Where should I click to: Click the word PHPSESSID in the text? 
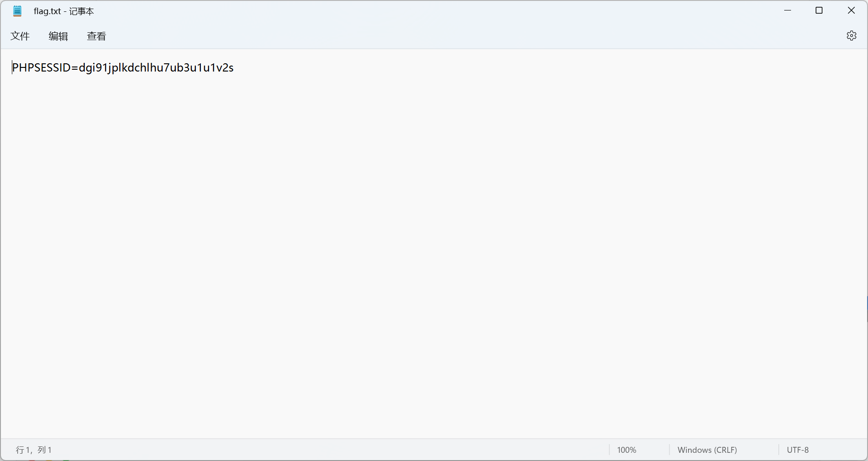point(41,68)
